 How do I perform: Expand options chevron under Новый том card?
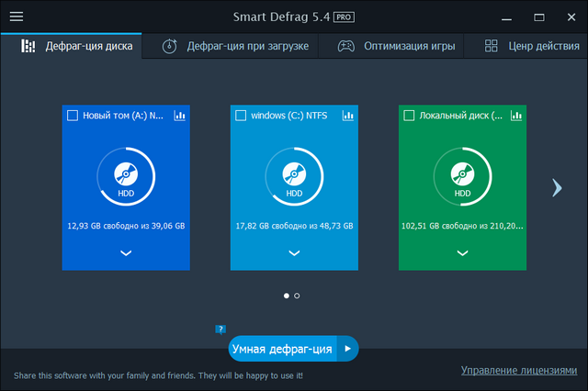126,252
